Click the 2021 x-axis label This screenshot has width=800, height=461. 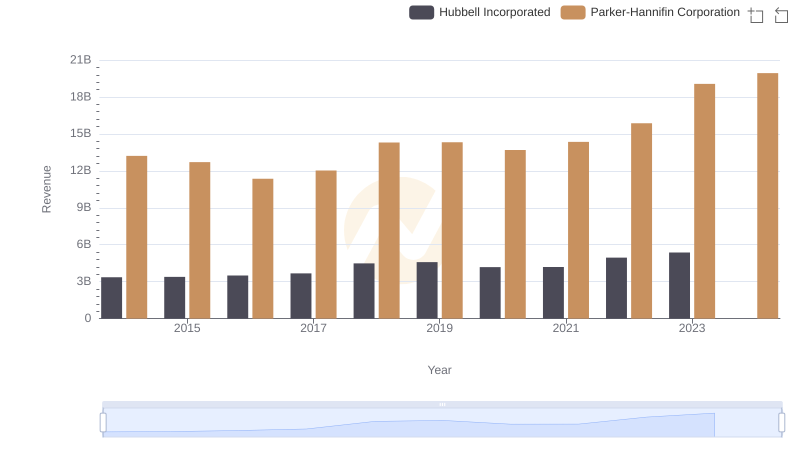pyautogui.click(x=565, y=328)
